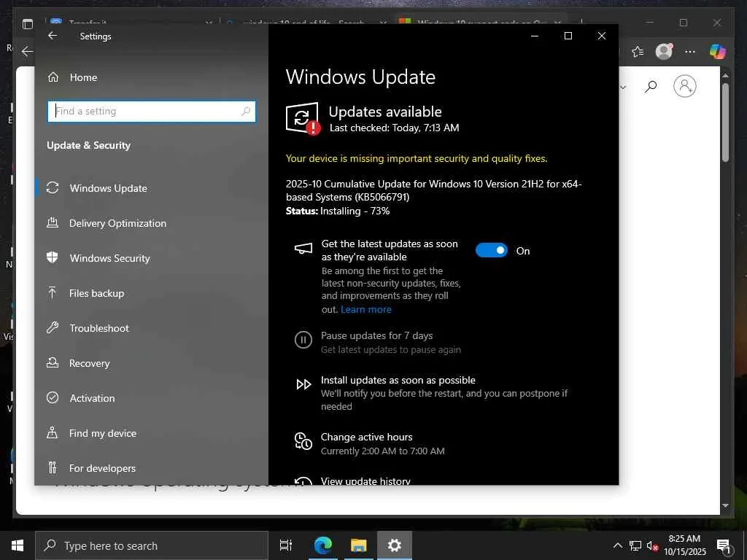Click the fast-forward install updates icon
Screen dimensions: 747x560
(x=303, y=384)
